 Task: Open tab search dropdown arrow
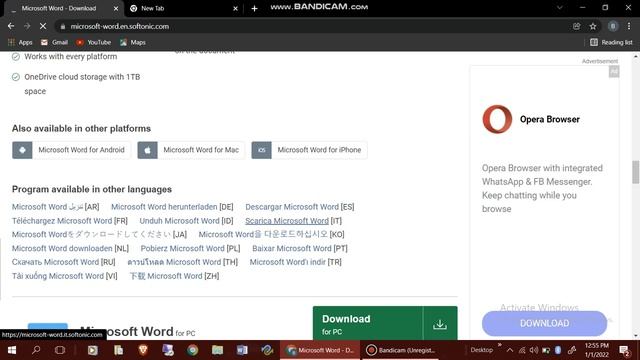click(560, 7)
